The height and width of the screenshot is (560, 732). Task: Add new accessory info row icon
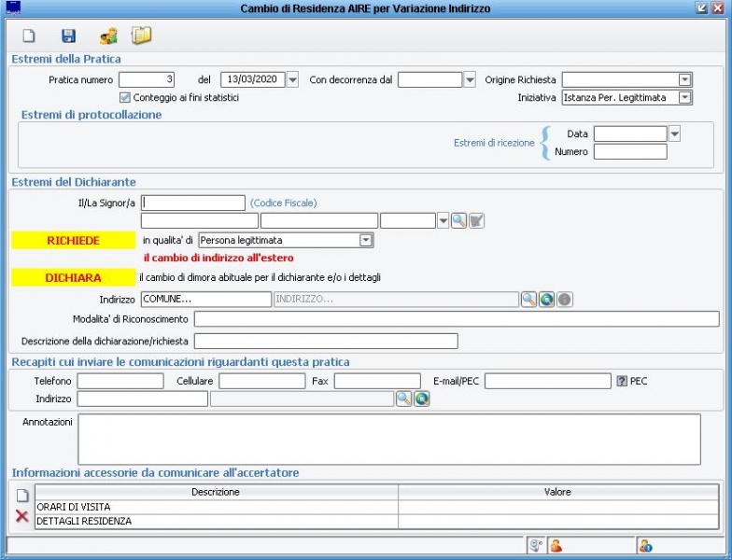point(21,496)
